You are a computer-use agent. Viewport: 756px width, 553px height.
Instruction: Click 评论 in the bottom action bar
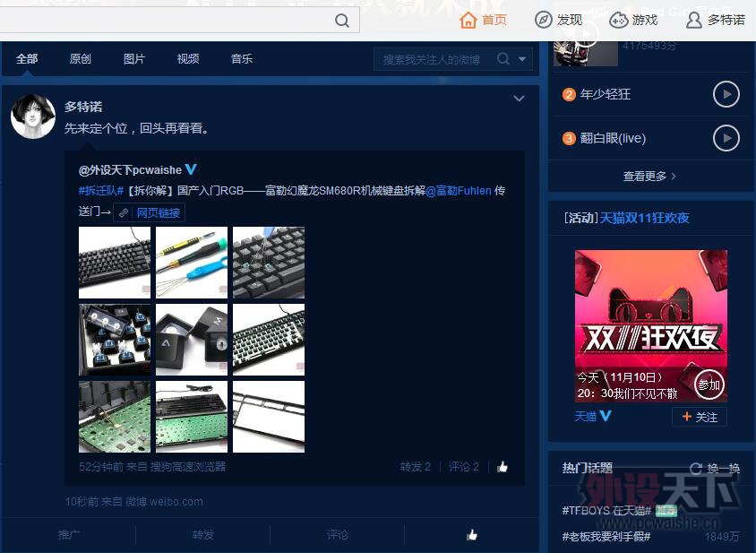(x=338, y=535)
